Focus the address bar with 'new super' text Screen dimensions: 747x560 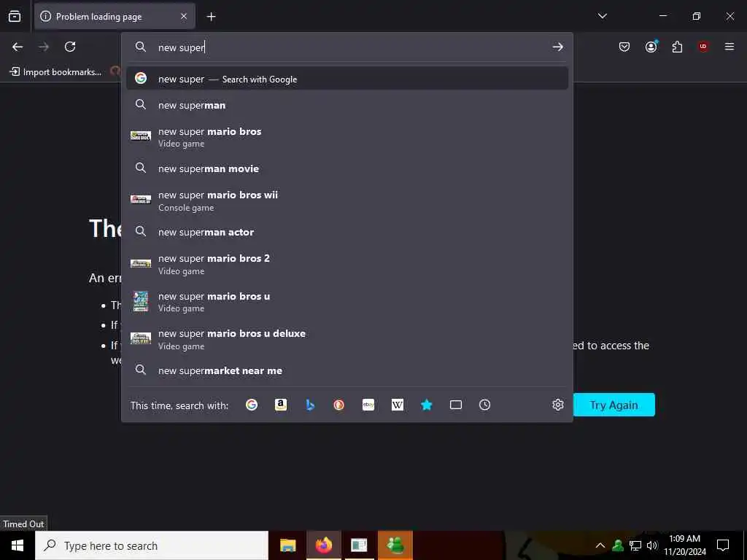[x=347, y=47]
